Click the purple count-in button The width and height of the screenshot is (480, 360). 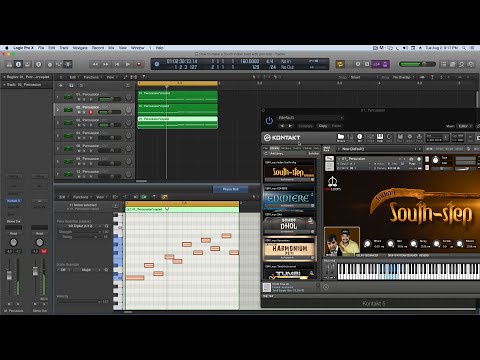click(377, 64)
